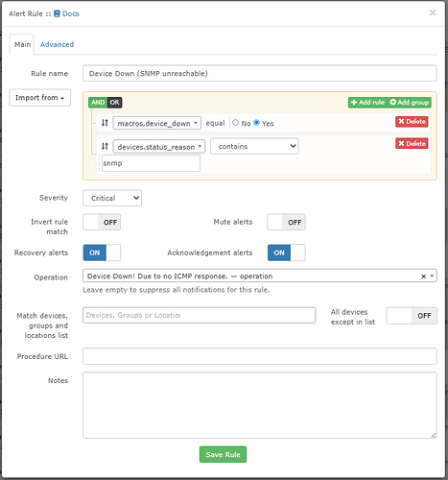Open the devices.status_reason field dropdown
The height and width of the screenshot is (480, 448).
[159, 147]
